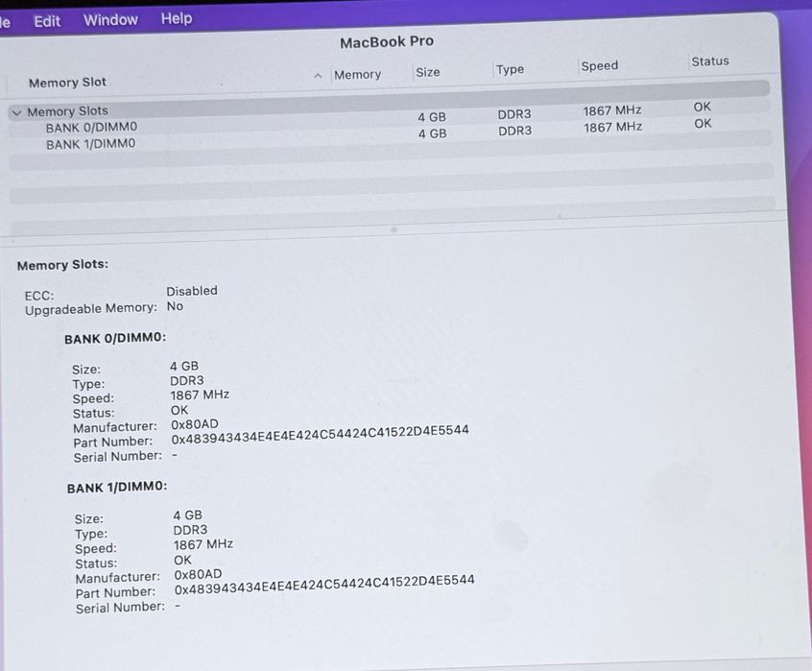Click OK status in BANK 1/DIMM0 table row
812x671 pixels.
703,124
